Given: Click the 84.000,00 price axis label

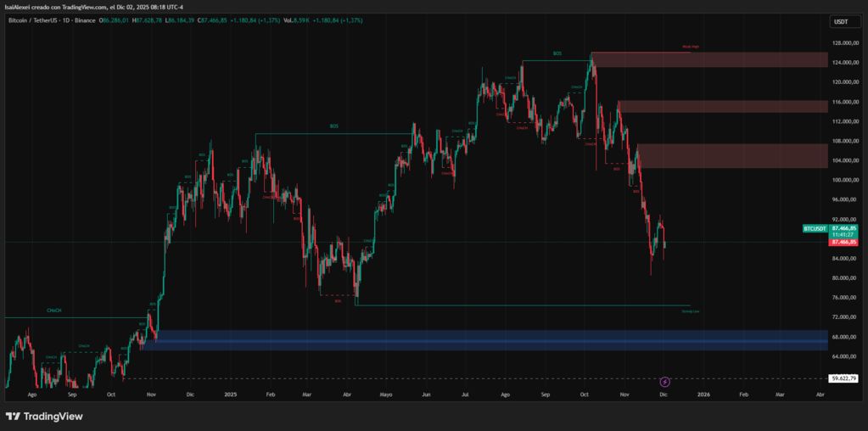Looking at the screenshot, I should (x=845, y=259).
